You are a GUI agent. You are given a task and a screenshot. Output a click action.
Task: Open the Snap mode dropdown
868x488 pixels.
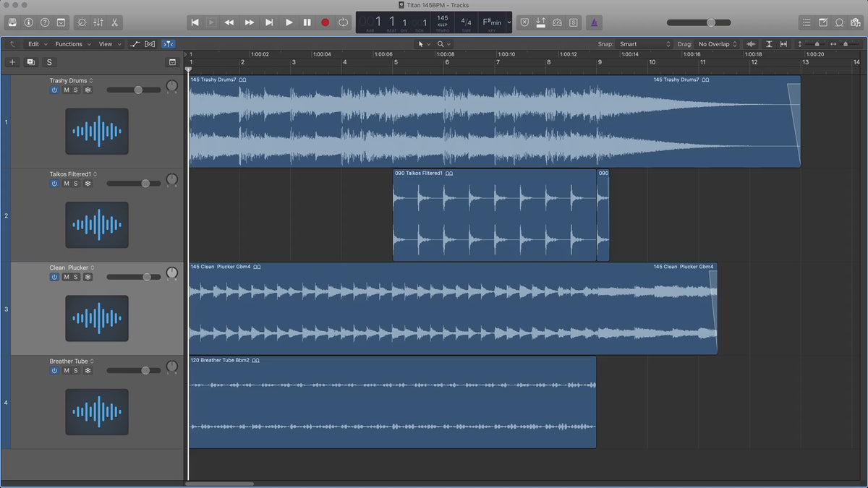click(x=645, y=44)
